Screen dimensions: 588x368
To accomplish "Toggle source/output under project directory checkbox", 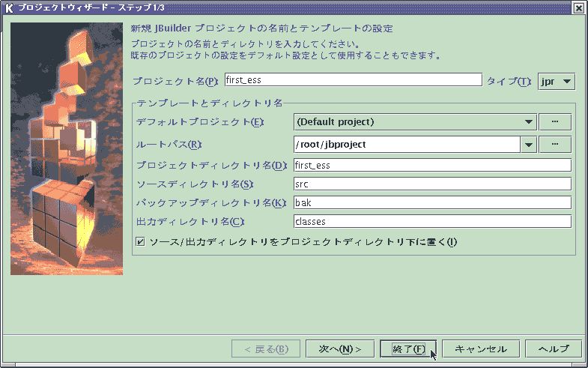I will tap(140, 241).
